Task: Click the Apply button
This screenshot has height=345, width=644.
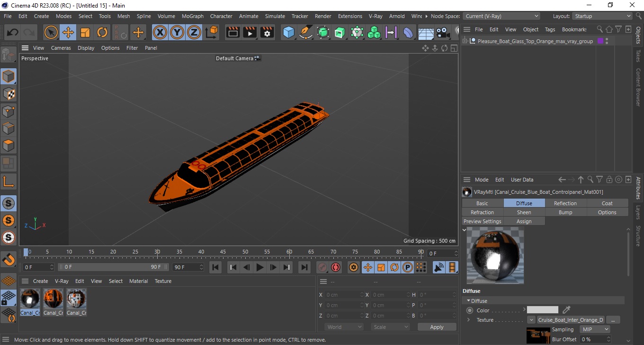Action: pos(437,327)
